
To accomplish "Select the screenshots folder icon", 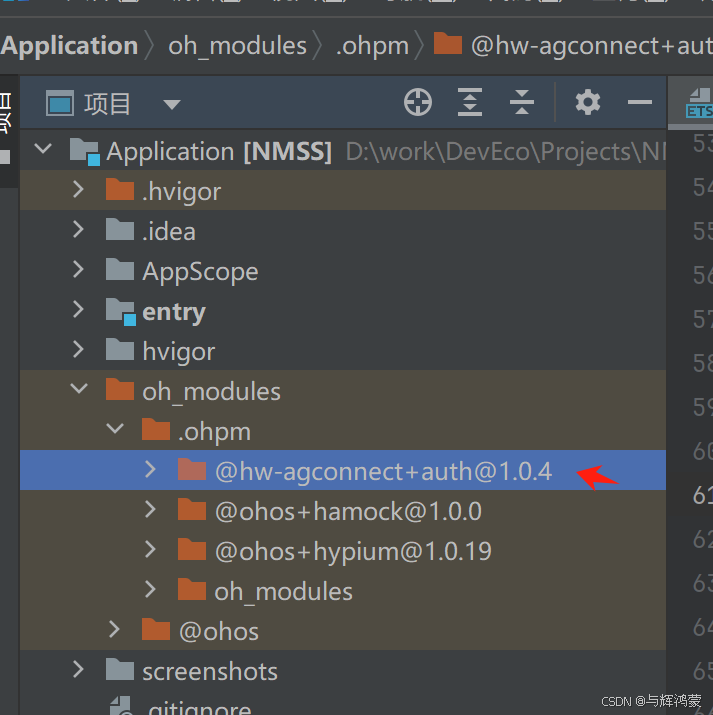I will (x=120, y=669).
